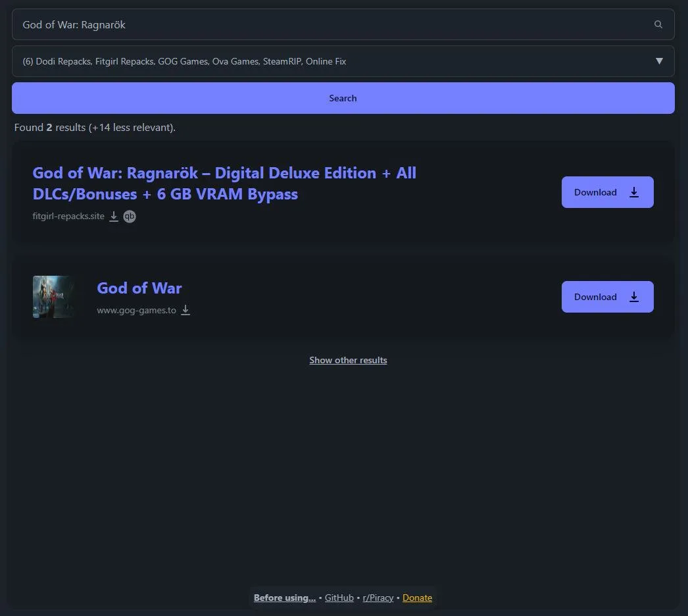Image resolution: width=688 pixels, height=616 pixels.
Task: Click the Donate footer link
Action: pyautogui.click(x=417, y=598)
